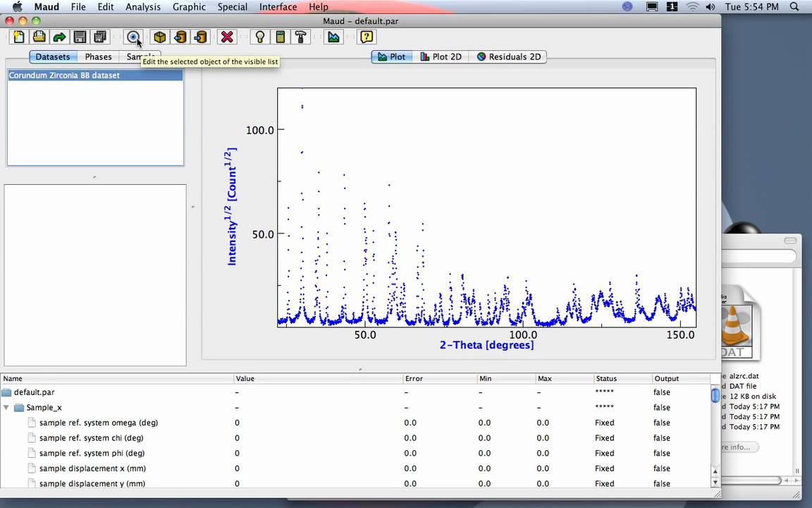Open the Special menu
Viewport: 812px width, 508px height.
[232, 7]
